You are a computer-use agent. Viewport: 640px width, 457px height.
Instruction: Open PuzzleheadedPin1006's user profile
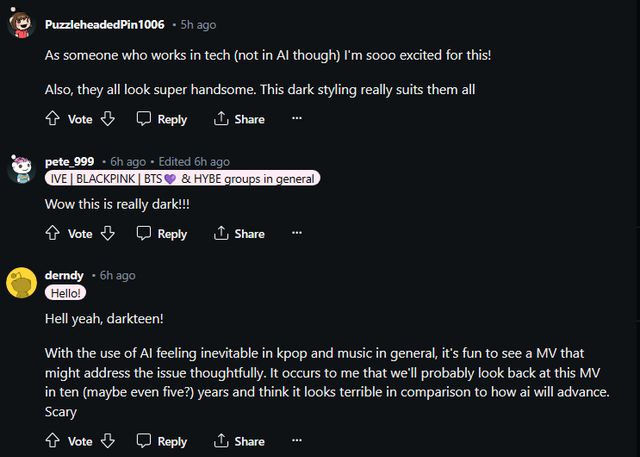(105, 24)
